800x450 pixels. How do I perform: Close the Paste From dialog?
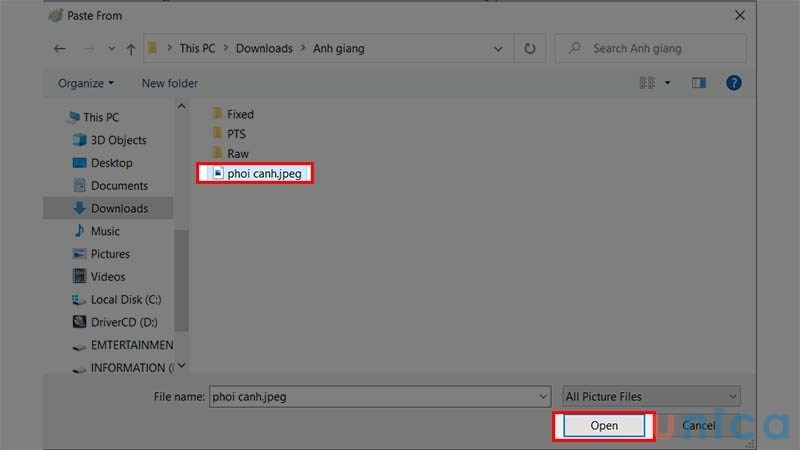pos(740,16)
